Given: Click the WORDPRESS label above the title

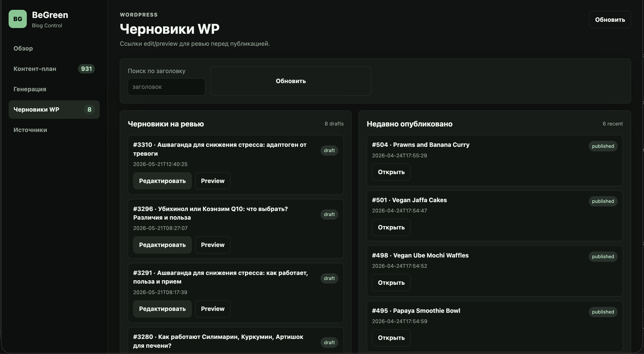Looking at the screenshot, I should 139,15.
